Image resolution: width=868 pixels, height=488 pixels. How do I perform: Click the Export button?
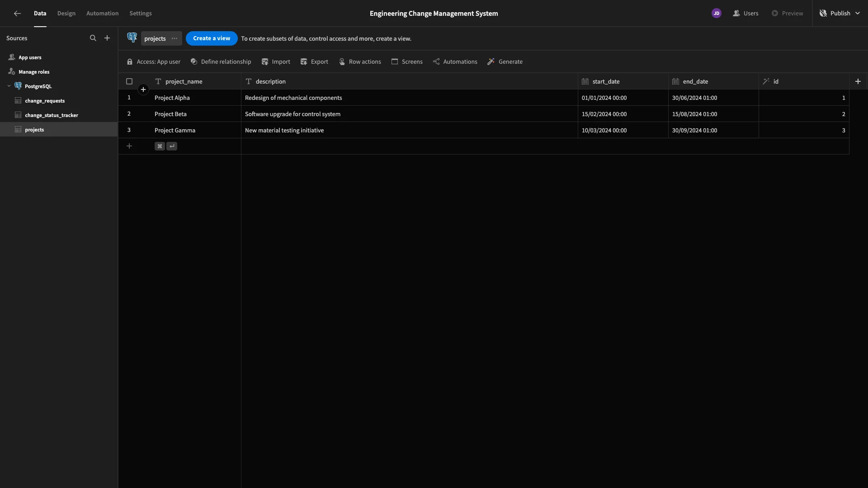[x=314, y=62]
